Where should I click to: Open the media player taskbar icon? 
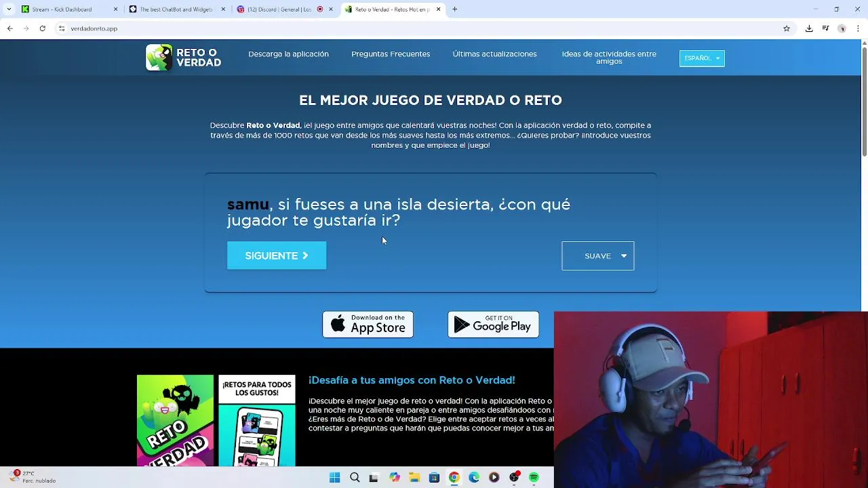[x=494, y=478]
